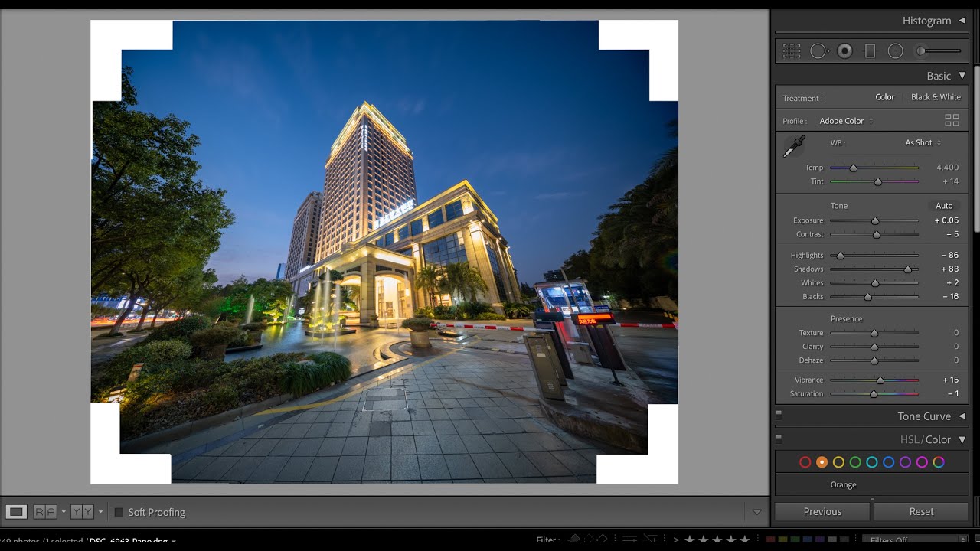Image resolution: width=980 pixels, height=551 pixels.
Task: Open the Profile Browser grid icon
Action: pyautogui.click(x=952, y=120)
